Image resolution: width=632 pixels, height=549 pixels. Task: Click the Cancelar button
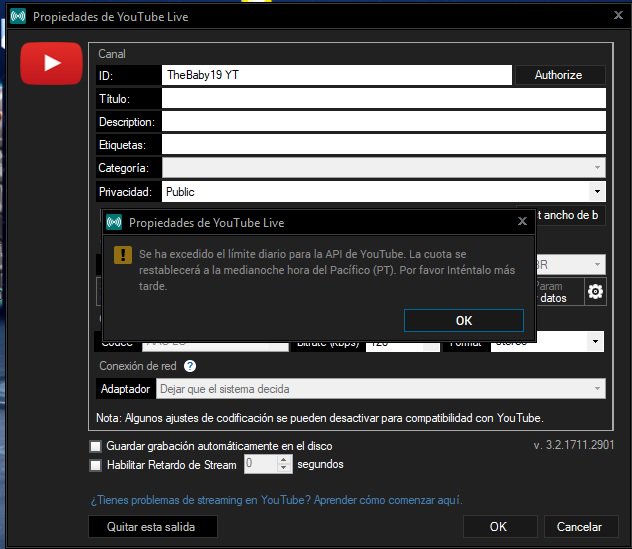tap(580, 526)
